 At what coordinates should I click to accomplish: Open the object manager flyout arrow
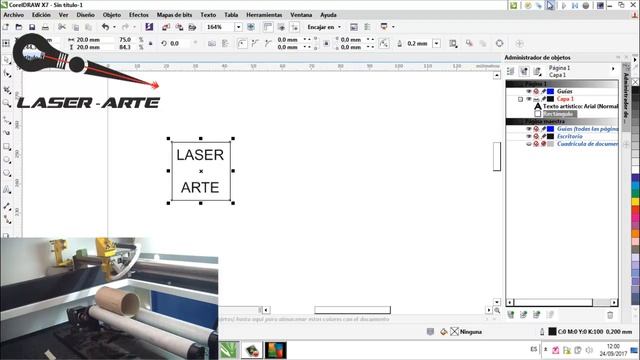pyautogui.click(x=613, y=69)
